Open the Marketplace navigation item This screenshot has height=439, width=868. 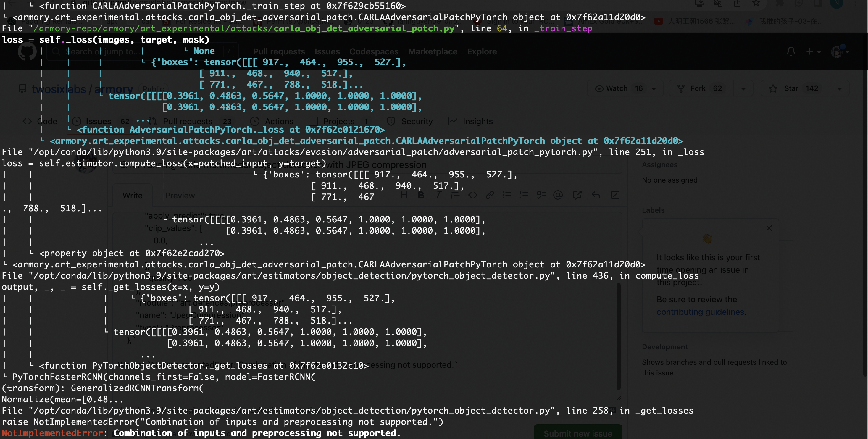[433, 51]
